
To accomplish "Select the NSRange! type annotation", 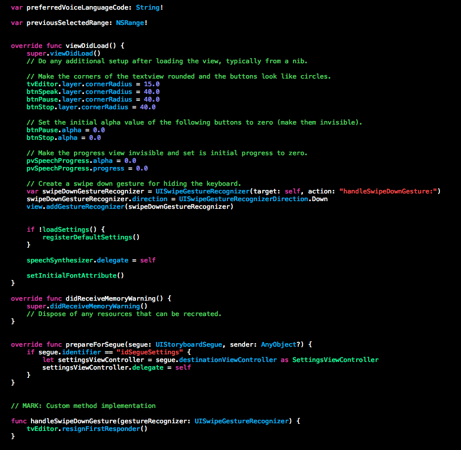I will pyautogui.click(x=132, y=23).
